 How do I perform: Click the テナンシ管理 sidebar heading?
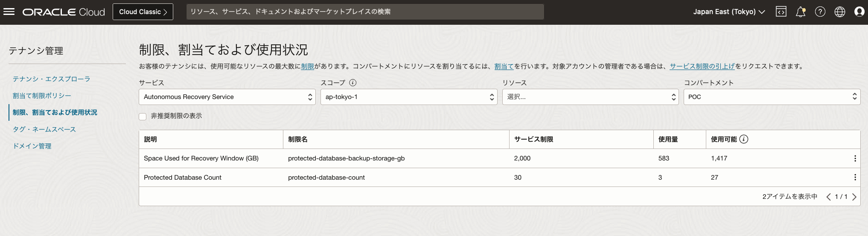pyautogui.click(x=36, y=51)
